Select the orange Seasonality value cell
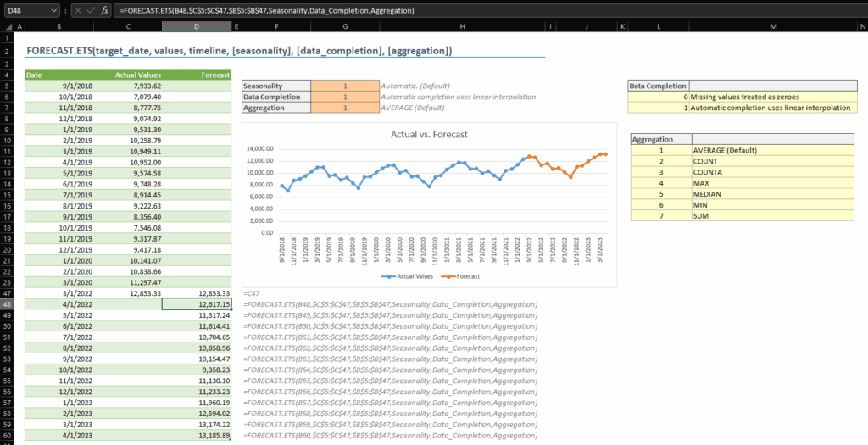The width and height of the screenshot is (868, 445). pyautogui.click(x=344, y=86)
